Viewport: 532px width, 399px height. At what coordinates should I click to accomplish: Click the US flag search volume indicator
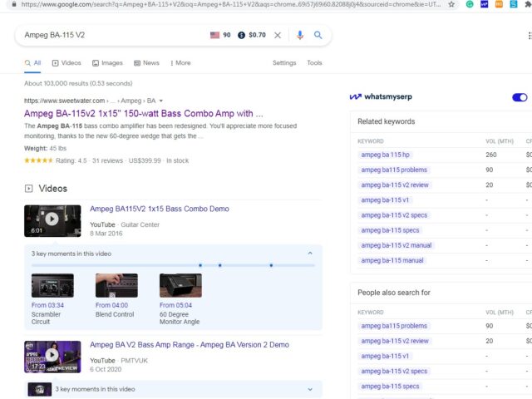tap(214, 35)
